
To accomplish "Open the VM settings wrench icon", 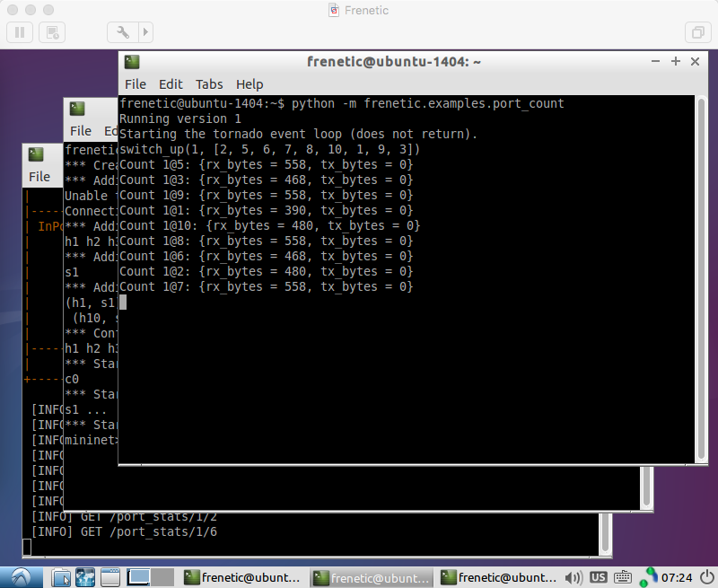I will pos(123,32).
